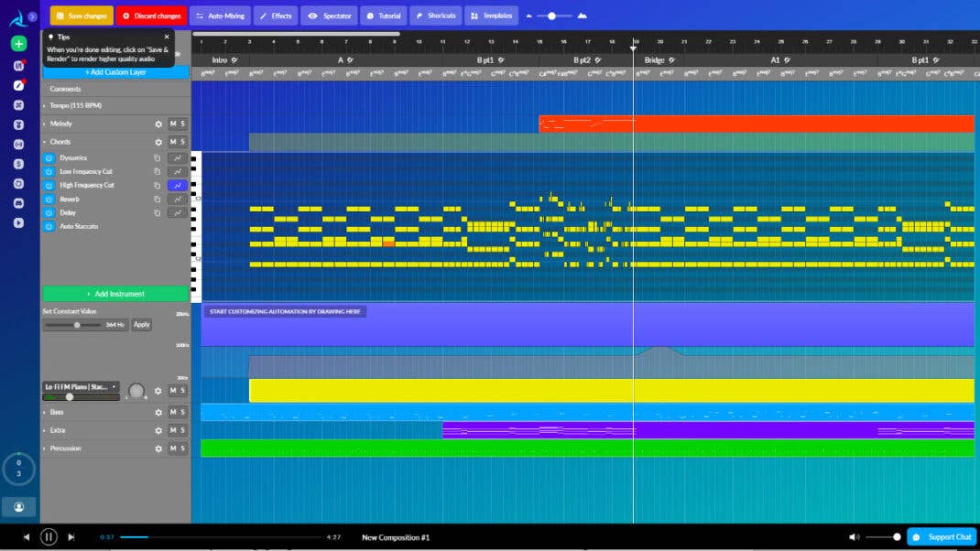Open the user account icon
Image resolution: width=980 pixels, height=551 pixels.
[18, 507]
